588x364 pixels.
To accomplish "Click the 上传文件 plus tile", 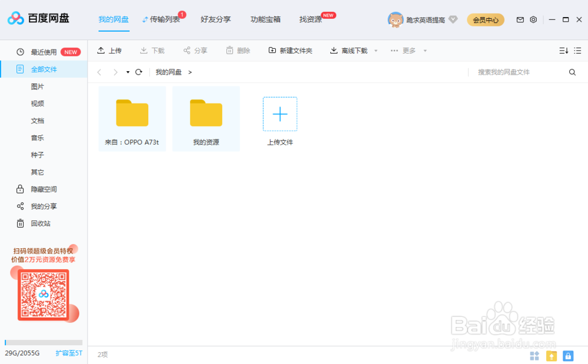I will 280,114.
